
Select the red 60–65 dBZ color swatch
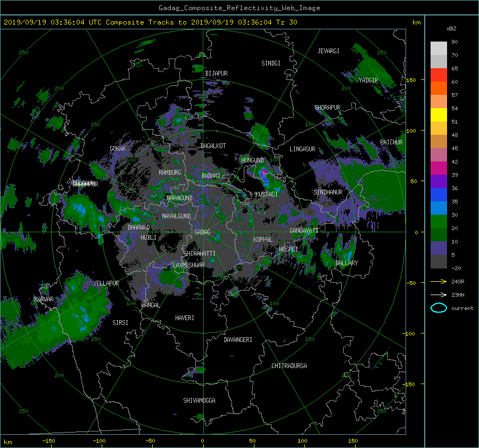tap(439, 75)
